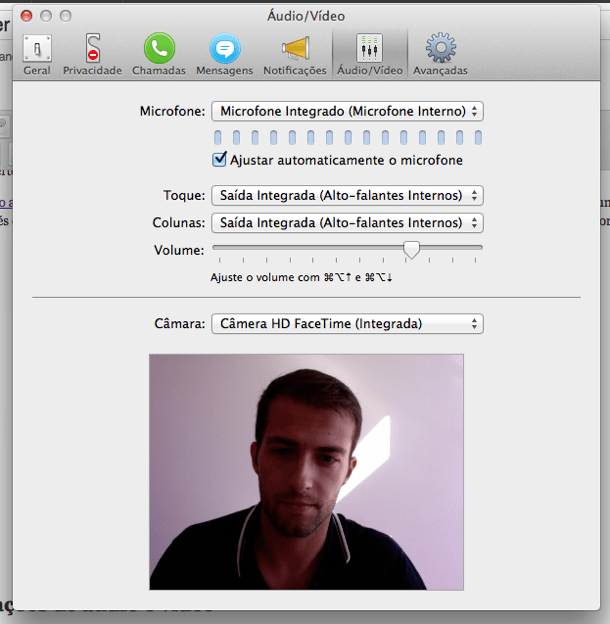
Task: Click the microphone level meter
Action: tap(348, 137)
